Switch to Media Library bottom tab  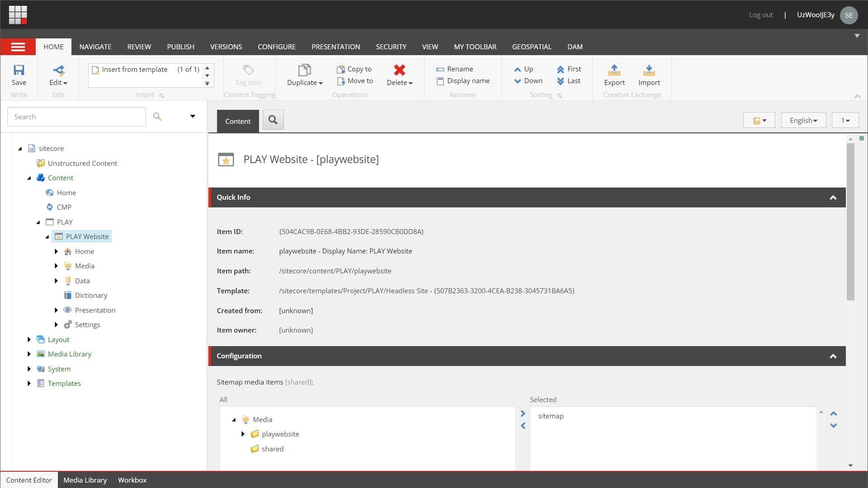point(85,480)
